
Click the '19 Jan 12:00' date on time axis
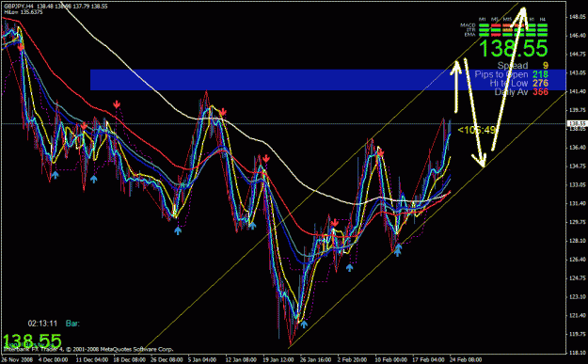point(278,359)
